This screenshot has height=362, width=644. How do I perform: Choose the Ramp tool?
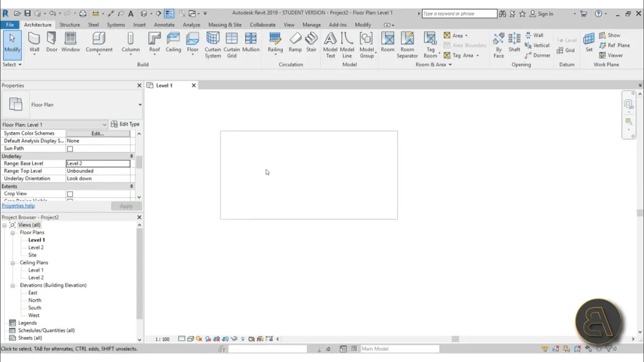click(295, 42)
